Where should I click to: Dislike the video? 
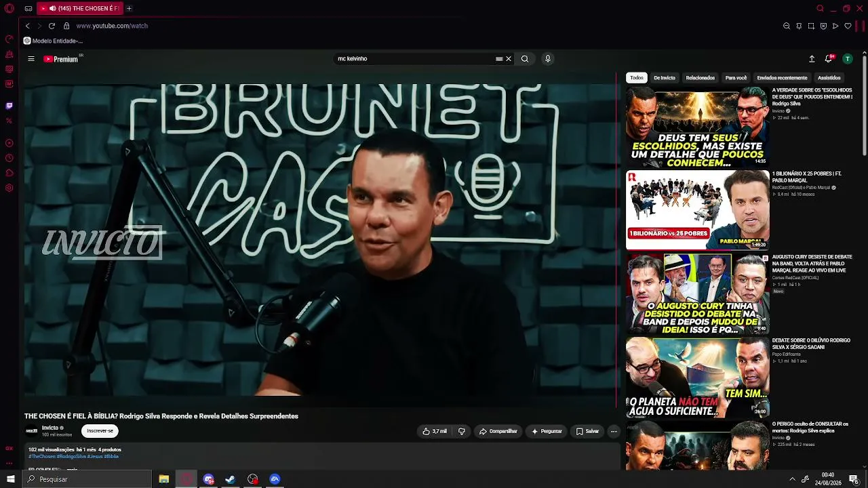click(x=462, y=431)
